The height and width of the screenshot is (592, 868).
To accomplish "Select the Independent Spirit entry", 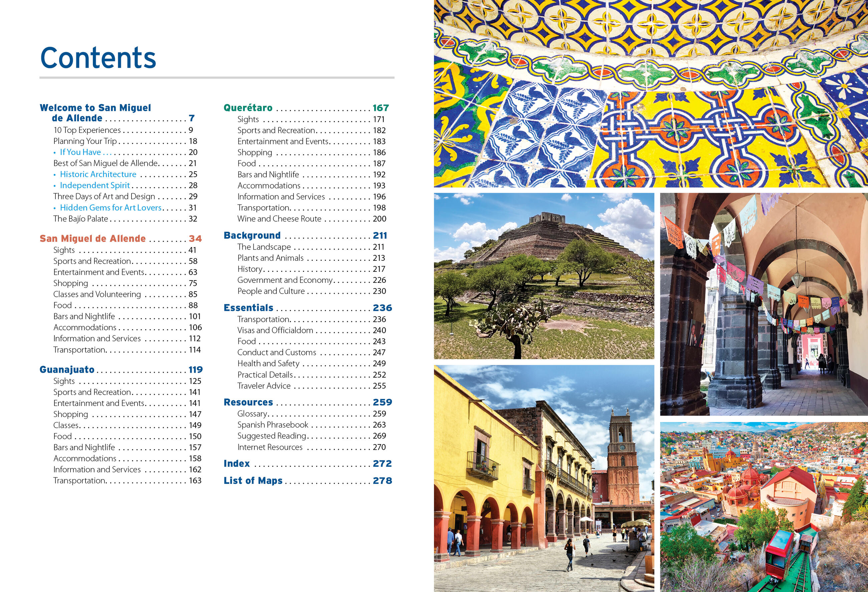I will [x=95, y=186].
